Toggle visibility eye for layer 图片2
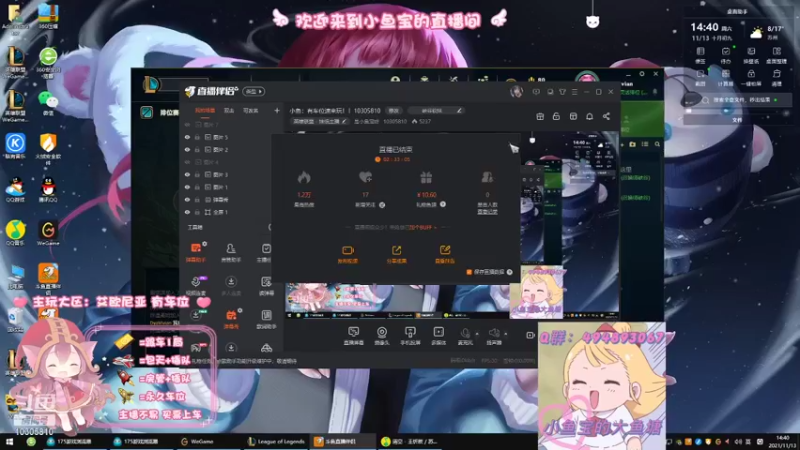 coord(187,149)
